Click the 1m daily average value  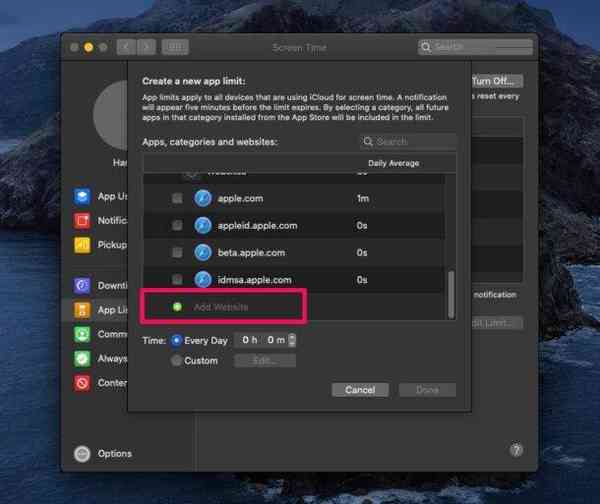pos(363,198)
